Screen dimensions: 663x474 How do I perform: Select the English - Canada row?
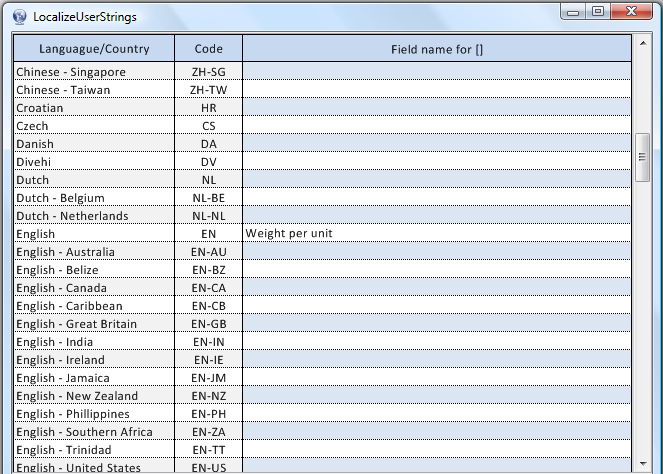click(94, 288)
